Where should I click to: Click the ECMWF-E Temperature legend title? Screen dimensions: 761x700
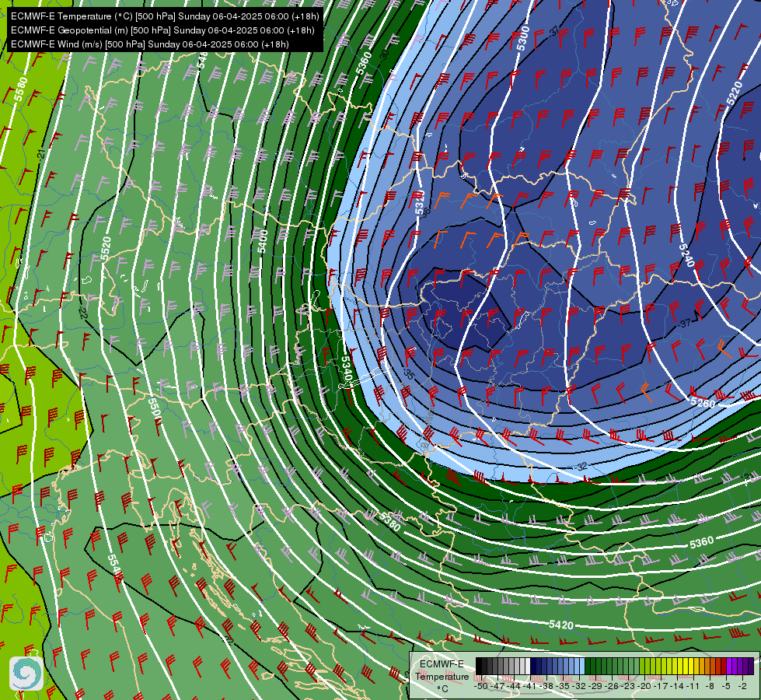(x=442, y=670)
